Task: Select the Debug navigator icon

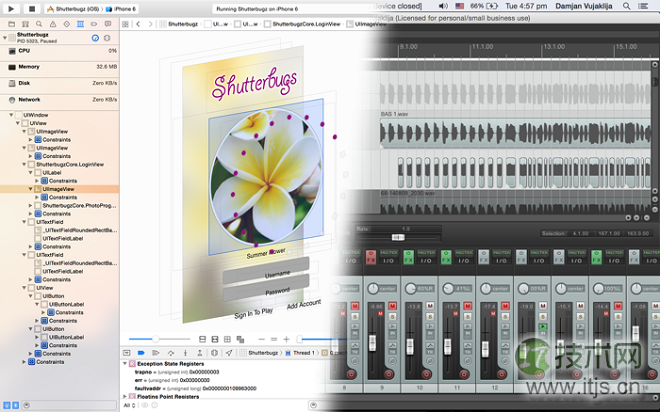Action: 80,24
